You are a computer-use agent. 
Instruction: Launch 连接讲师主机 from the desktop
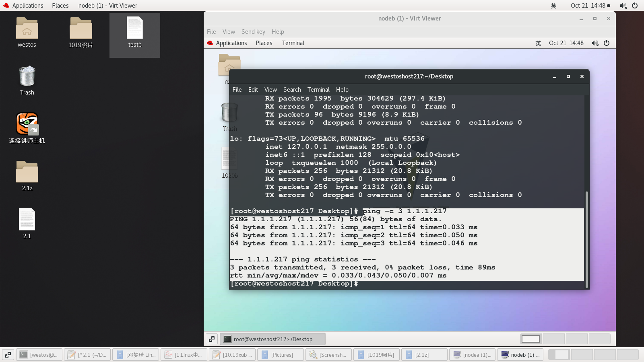click(x=27, y=125)
